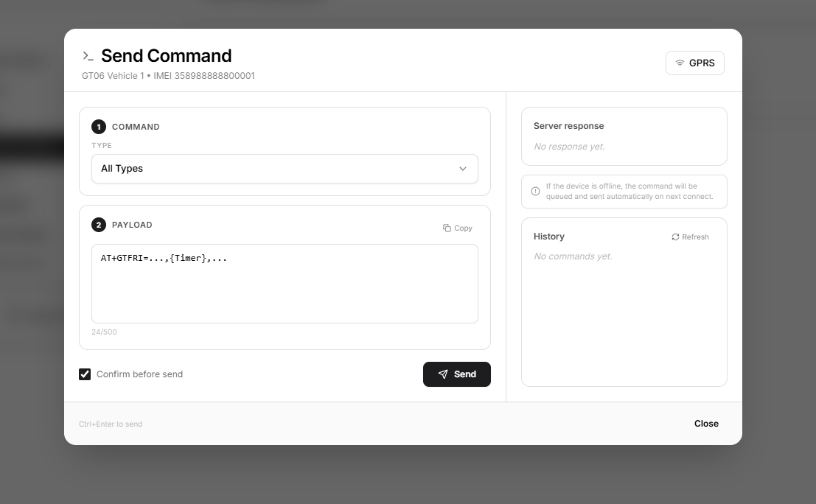Image resolution: width=816 pixels, height=504 pixels.
Task: Click the copy icon above the payload box
Action: pyautogui.click(x=447, y=228)
